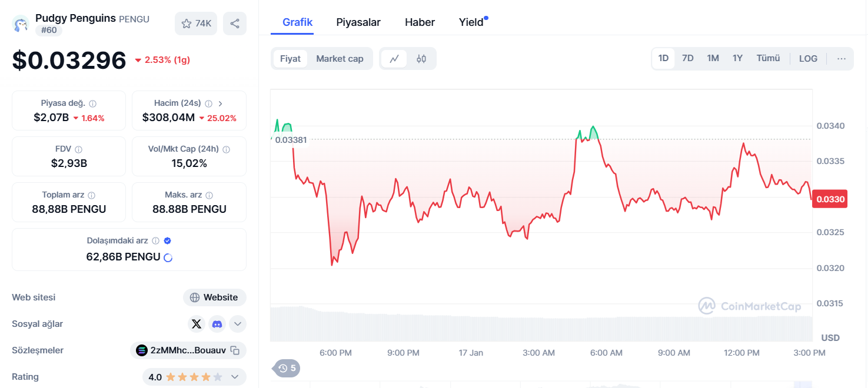Toggle LOG scale on chart

808,58
